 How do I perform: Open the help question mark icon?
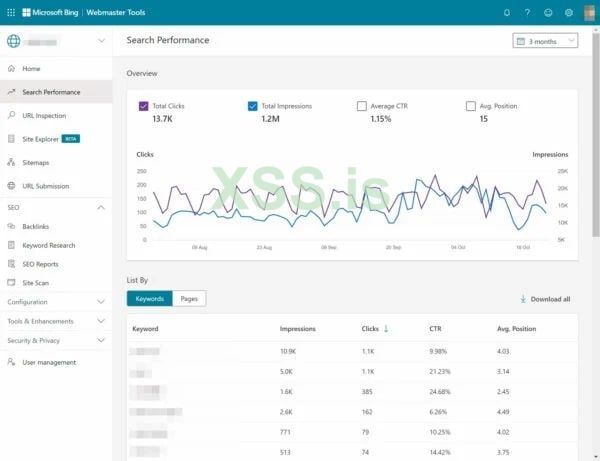coord(527,13)
